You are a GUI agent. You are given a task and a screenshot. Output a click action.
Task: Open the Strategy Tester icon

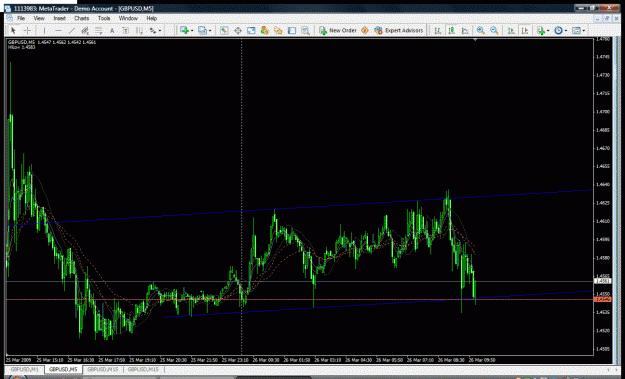click(x=306, y=30)
